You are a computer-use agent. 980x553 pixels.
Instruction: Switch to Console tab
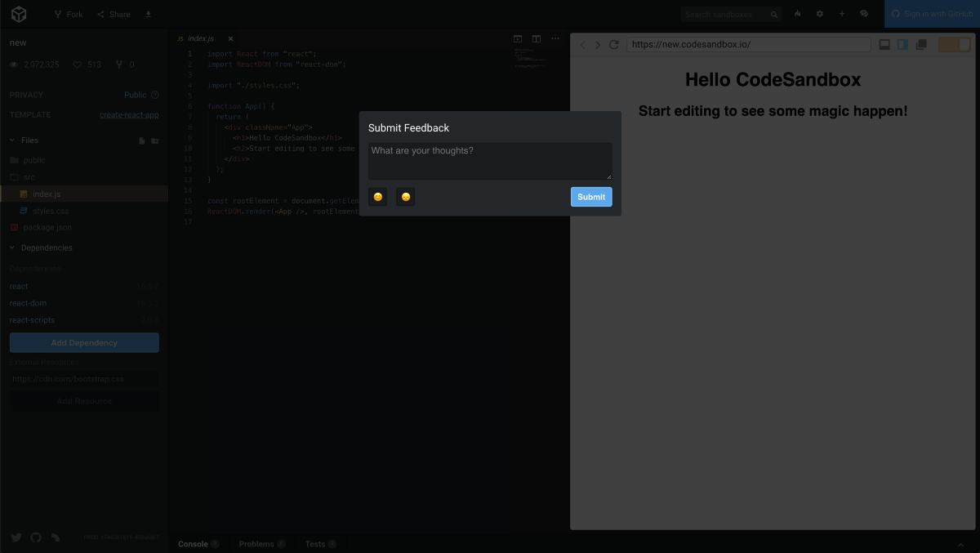(x=198, y=544)
